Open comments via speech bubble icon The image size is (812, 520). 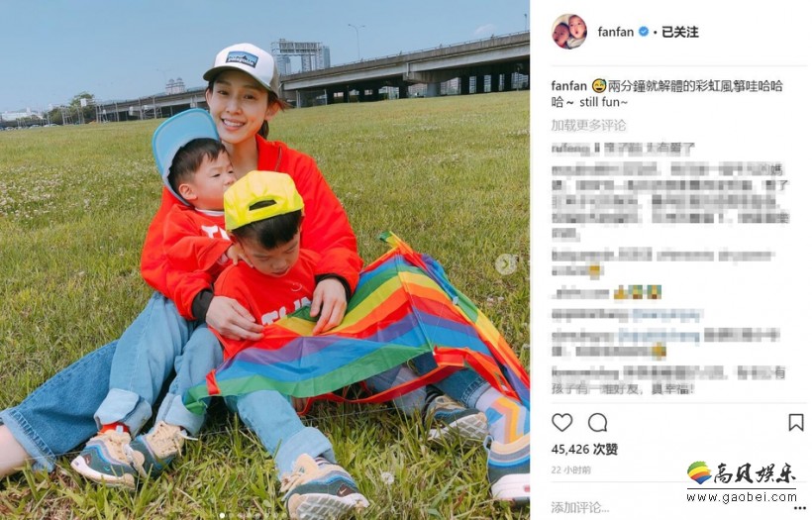pos(597,423)
